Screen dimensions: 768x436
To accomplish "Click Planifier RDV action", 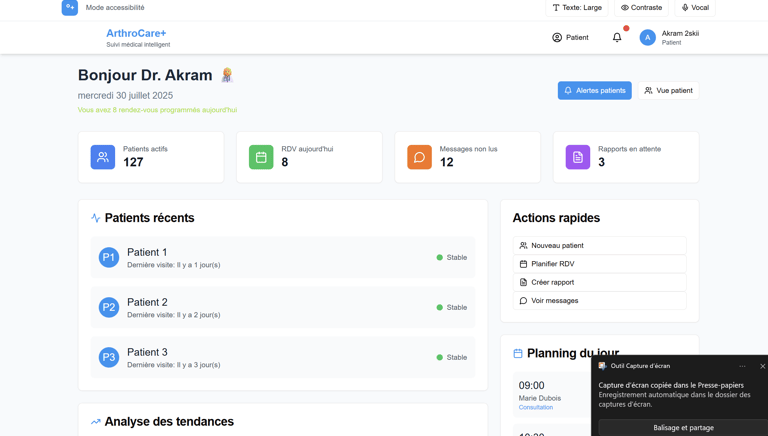I will (600, 264).
